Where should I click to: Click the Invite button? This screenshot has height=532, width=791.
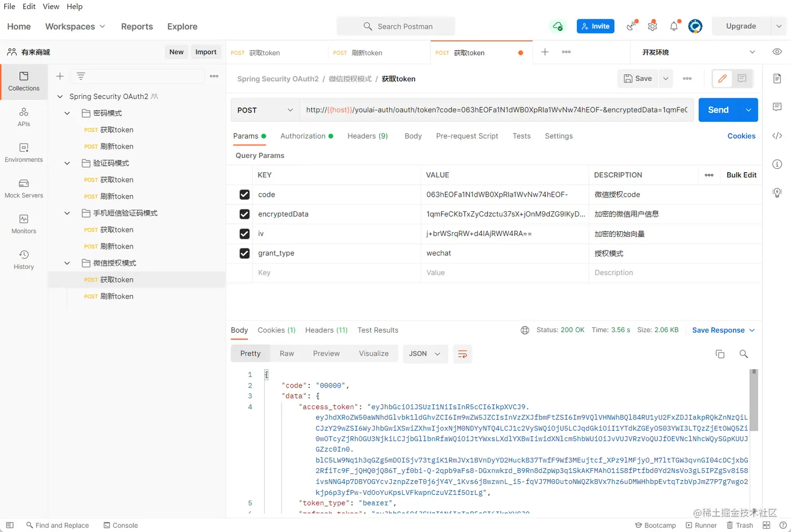pyautogui.click(x=595, y=26)
